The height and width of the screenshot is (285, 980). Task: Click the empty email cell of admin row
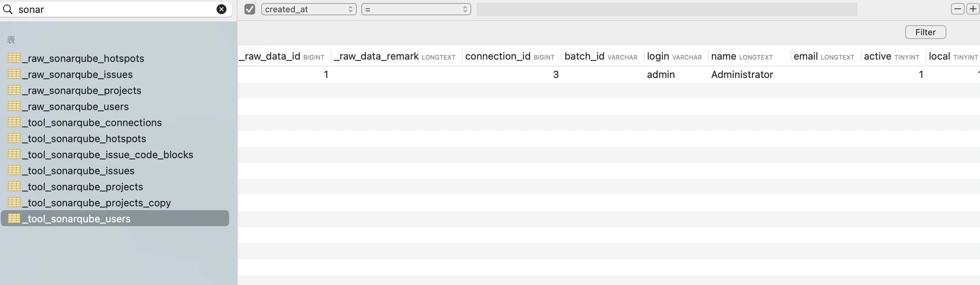826,74
